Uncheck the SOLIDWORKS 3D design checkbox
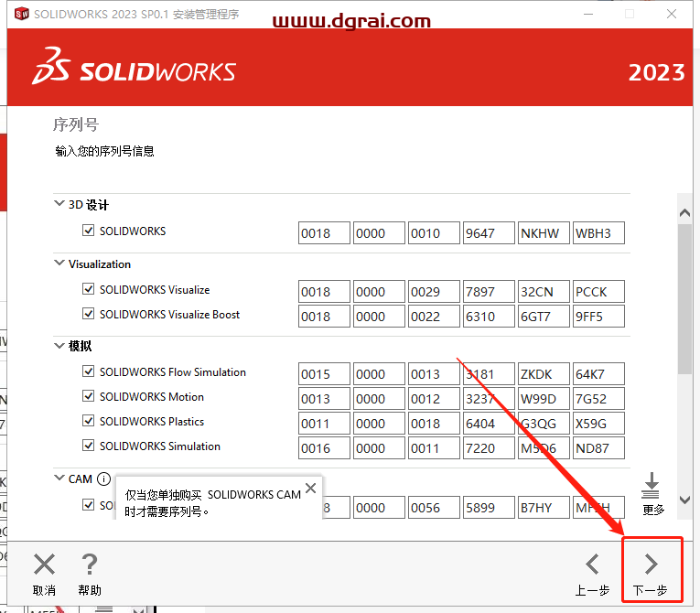Viewport: 700px width, 613px height. pos(89,231)
